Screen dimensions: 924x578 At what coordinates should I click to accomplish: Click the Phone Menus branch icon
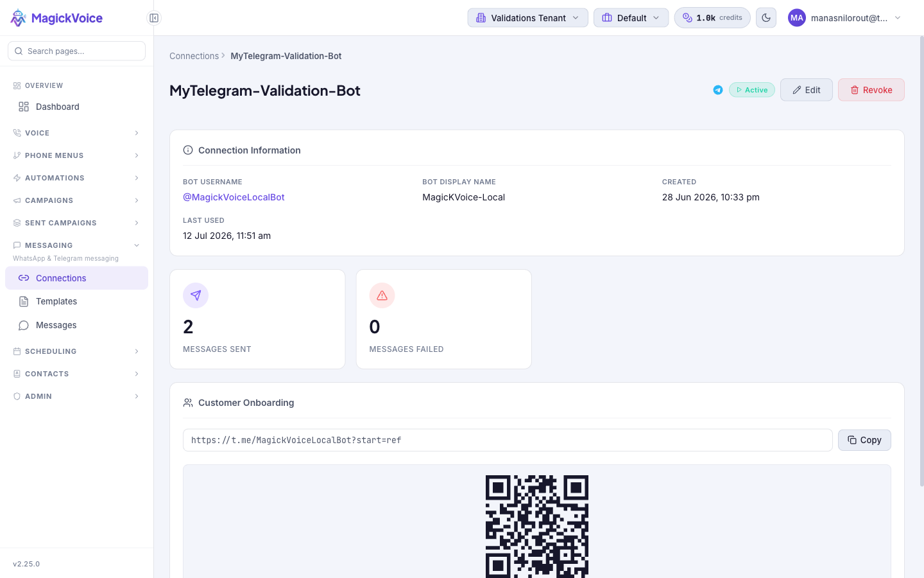17,155
